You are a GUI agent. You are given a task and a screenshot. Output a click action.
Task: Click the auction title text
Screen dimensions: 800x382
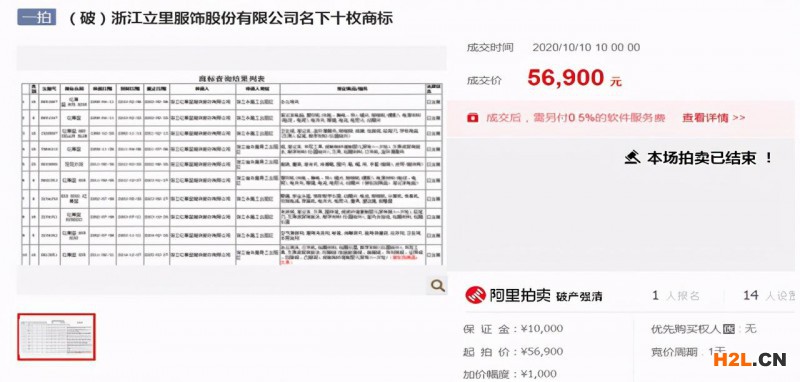(230, 18)
